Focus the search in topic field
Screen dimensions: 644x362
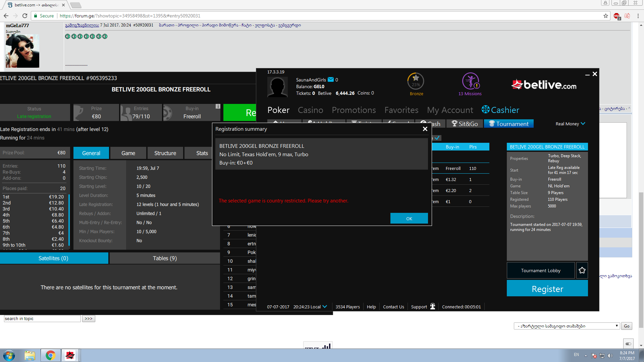[x=42, y=319]
